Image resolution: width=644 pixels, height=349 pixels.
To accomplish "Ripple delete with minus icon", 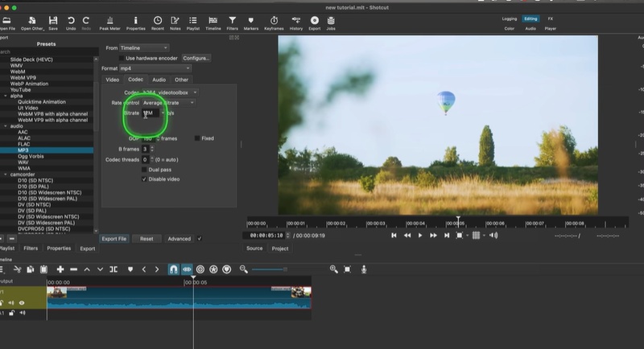I will (x=73, y=269).
